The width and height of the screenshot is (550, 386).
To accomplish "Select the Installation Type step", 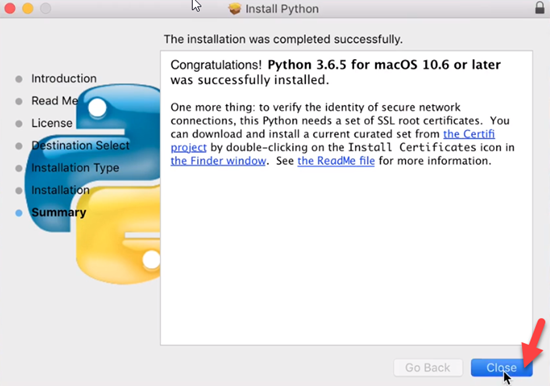I will (75, 168).
